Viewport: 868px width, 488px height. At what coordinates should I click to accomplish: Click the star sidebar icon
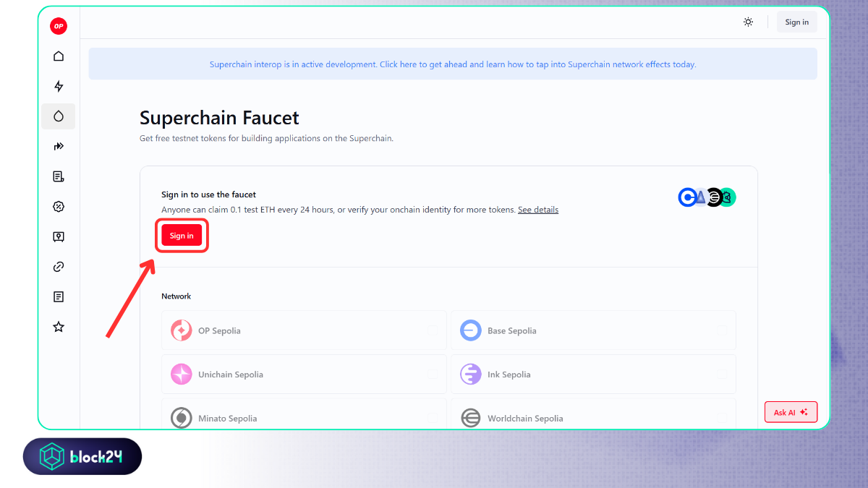pyautogui.click(x=59, y=327)
